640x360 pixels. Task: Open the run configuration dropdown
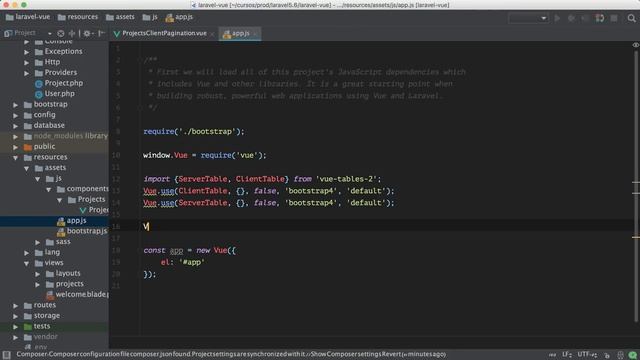pos(528,18)
